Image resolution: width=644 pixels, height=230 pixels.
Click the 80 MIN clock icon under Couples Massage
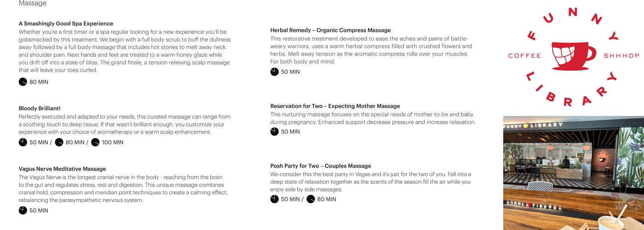310,199
